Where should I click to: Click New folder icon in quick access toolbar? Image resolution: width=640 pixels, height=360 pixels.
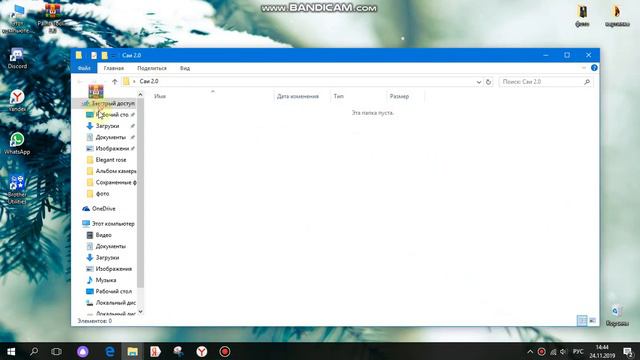[104, 56]
